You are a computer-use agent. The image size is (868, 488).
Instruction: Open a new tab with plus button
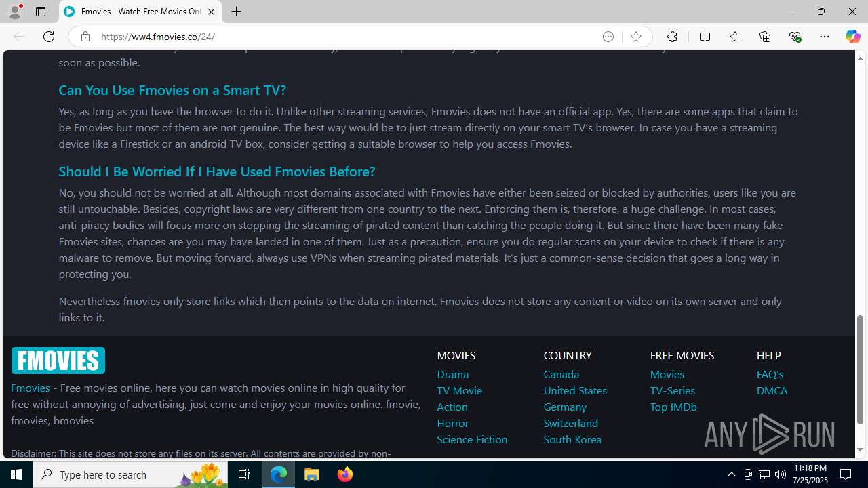pyautogui.click(x=237, y=12)
